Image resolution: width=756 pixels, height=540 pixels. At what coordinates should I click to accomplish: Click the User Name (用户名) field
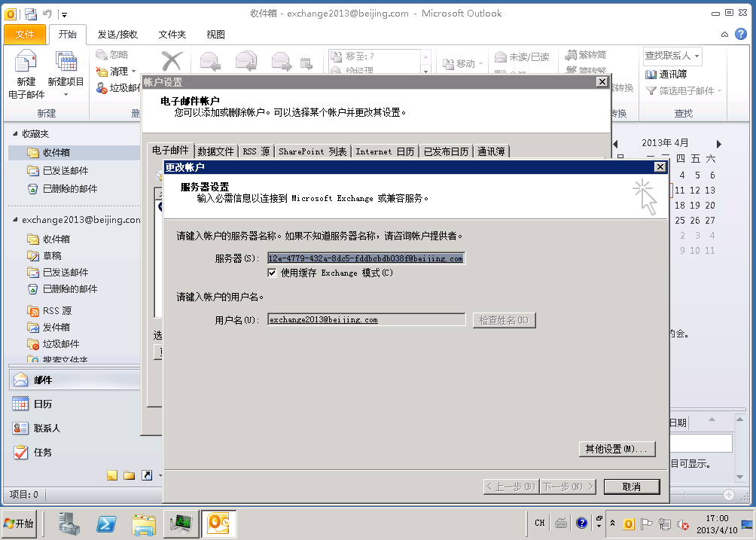click(367, 319)
